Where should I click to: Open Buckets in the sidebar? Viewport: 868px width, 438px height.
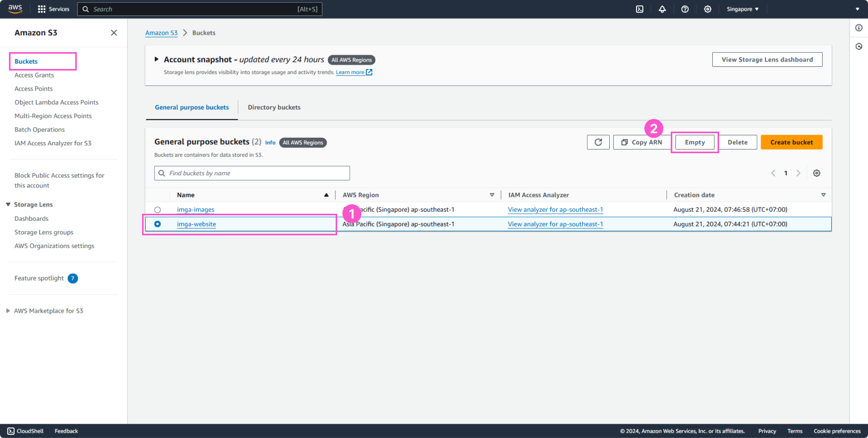pos(26,61)
